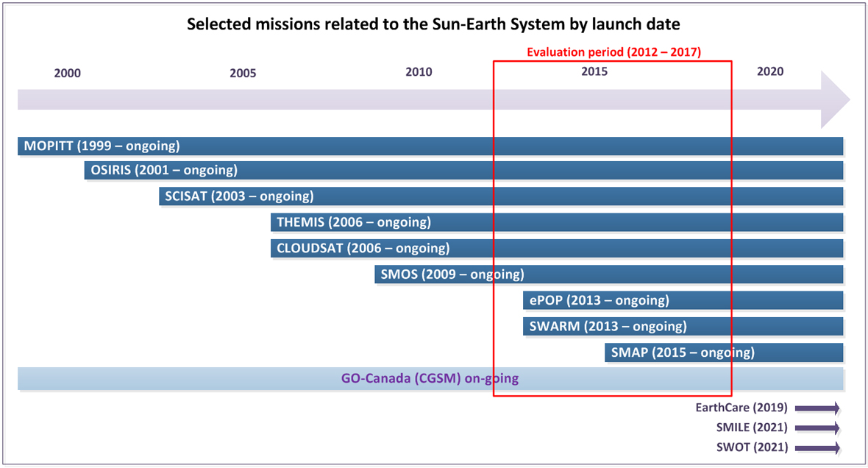Click the 2015 marker on the timeline
The image size is (868, 468).
pyautogui.click(x=594, y=71)
